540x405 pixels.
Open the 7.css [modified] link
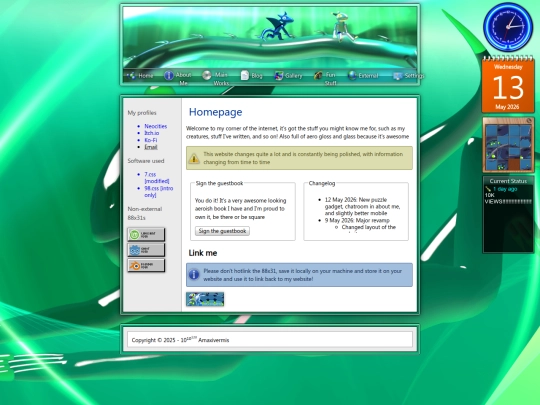tap(157, 177)
